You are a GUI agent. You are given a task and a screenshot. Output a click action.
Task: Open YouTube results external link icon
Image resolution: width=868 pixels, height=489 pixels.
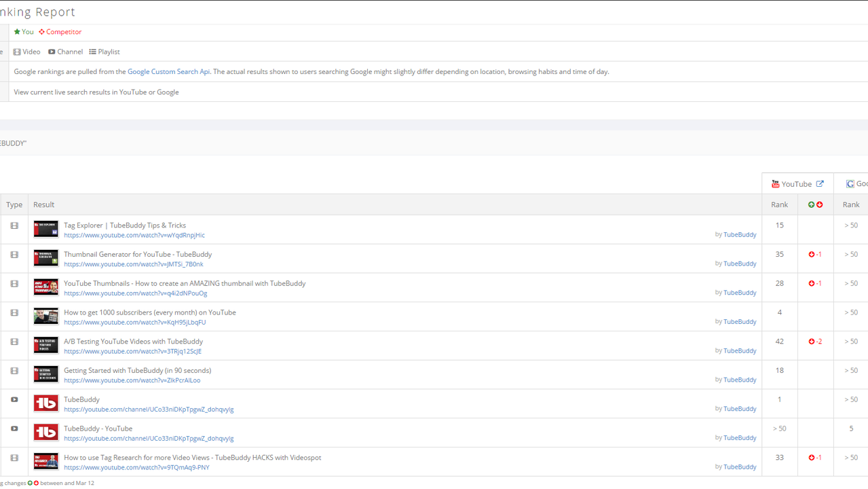point(820,184)
